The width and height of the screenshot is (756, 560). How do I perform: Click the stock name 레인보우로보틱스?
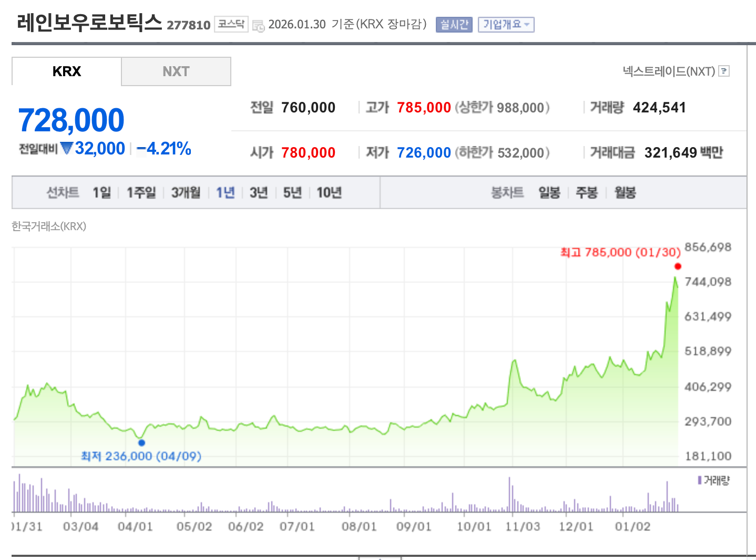click(89, 23)
